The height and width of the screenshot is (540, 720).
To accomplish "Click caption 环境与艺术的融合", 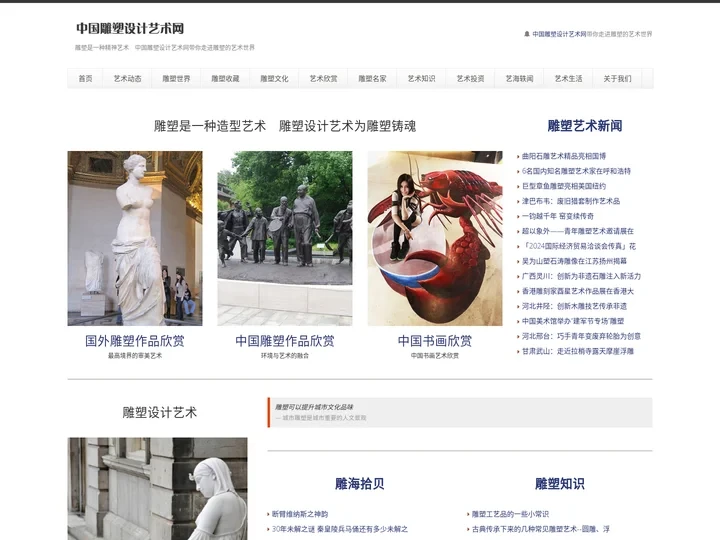I will click(285, 355).
